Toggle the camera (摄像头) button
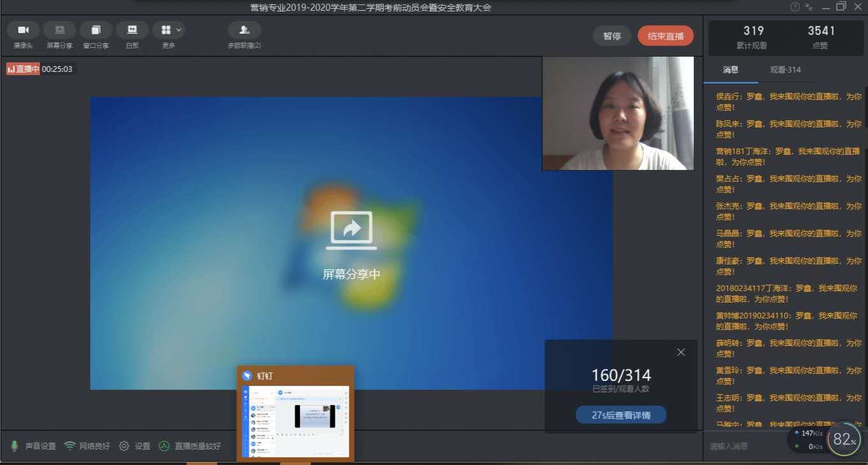 [24, 31]
